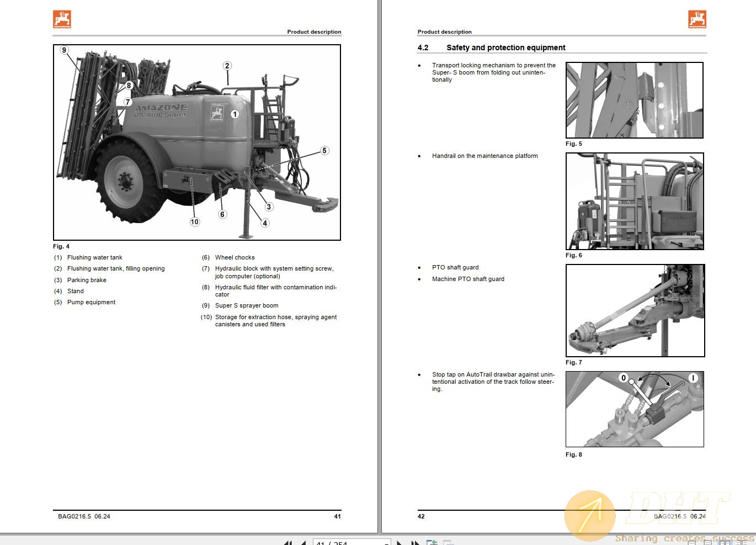Click the Fig. 7 PTO shaft image
The height and width of the screenshot is (545, 756).
(635, 310)
